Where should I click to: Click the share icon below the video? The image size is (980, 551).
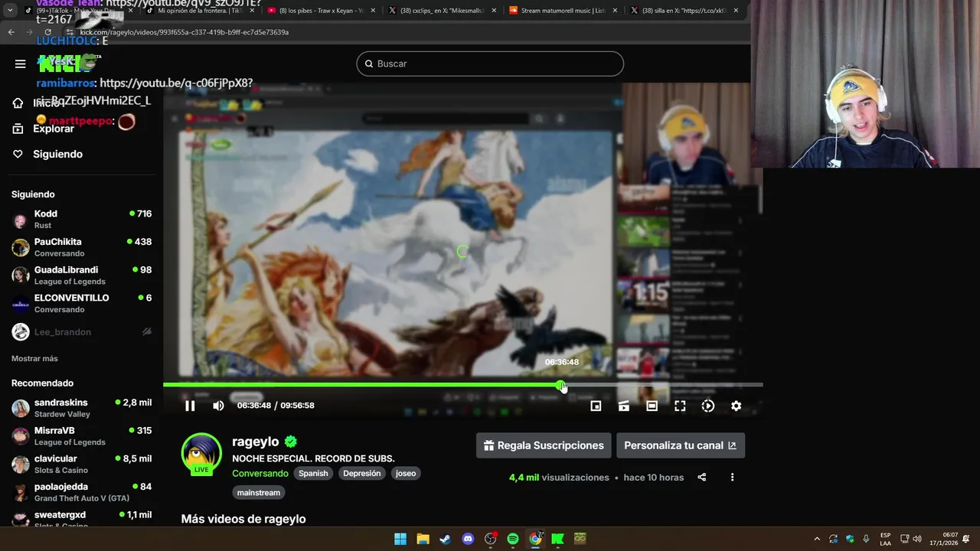click(702, 478)
